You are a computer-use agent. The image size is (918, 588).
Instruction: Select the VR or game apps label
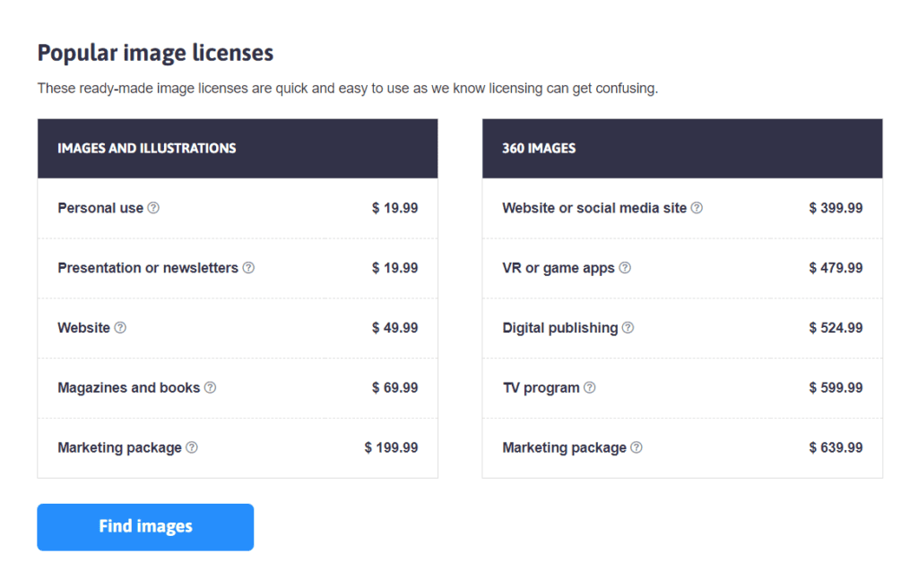tap(559, 268)
